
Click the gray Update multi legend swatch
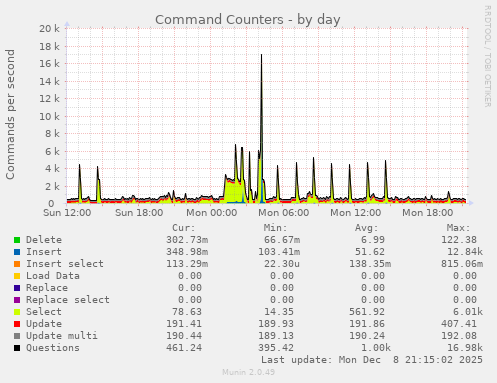[x=17, y=336]
